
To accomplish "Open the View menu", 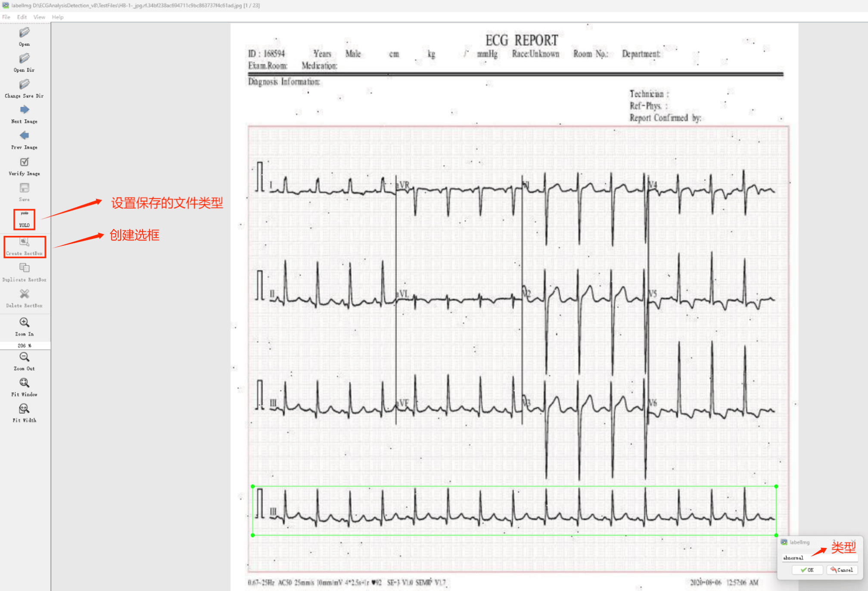I will coord(39,17).
